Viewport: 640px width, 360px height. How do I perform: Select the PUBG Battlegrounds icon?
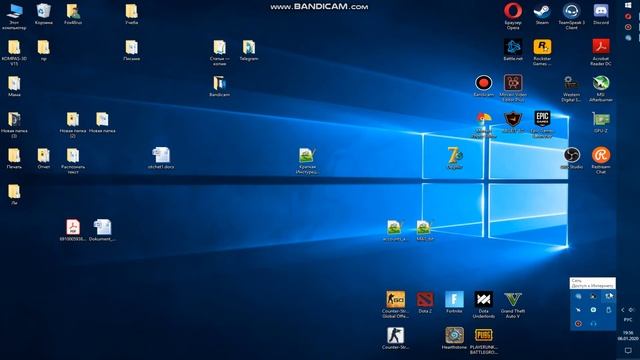tap(484, 340)
